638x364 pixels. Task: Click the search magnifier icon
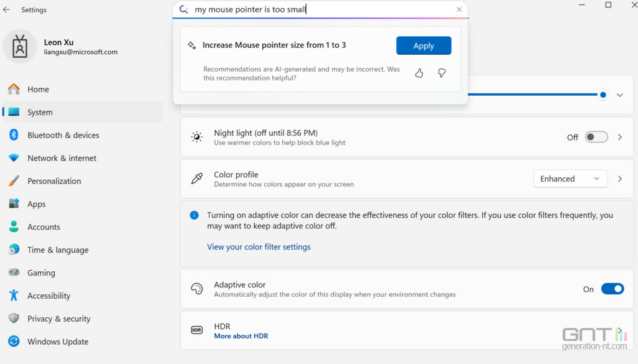[x=184, y=9]
